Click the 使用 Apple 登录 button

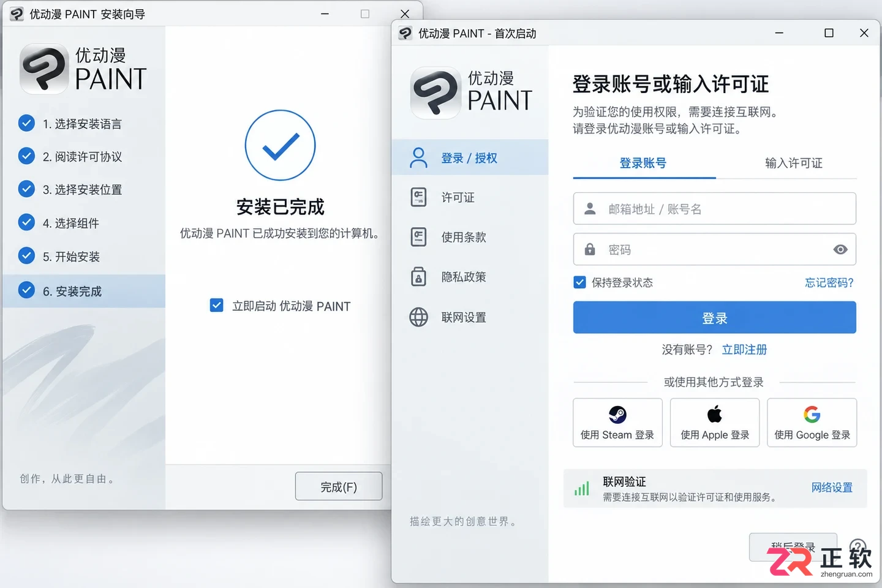(x=715, y=423)
